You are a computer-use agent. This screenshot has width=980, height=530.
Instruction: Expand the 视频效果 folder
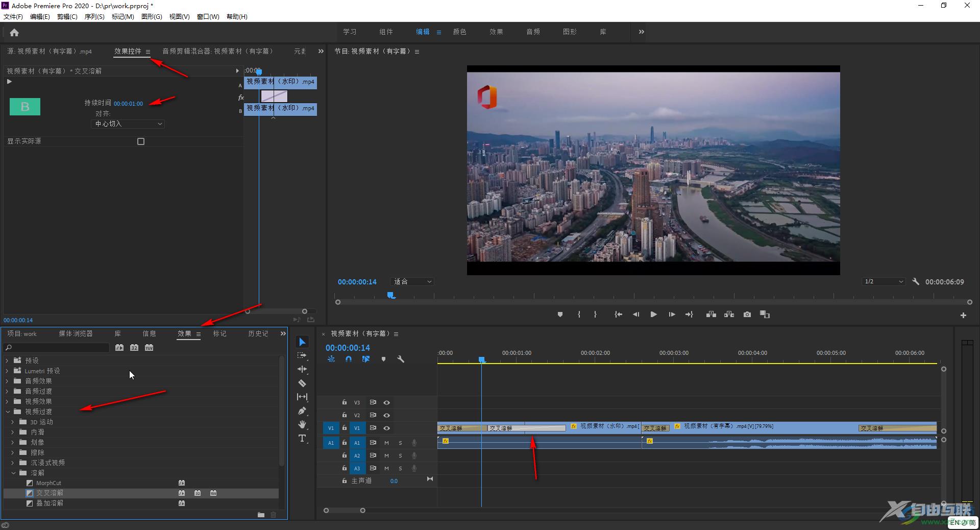coord(7,401)
